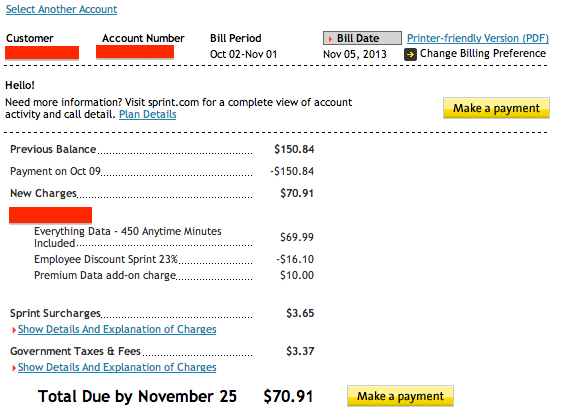The image size is (564, 414).
Task: Click the Plan Details link
Action: [147, 114]
